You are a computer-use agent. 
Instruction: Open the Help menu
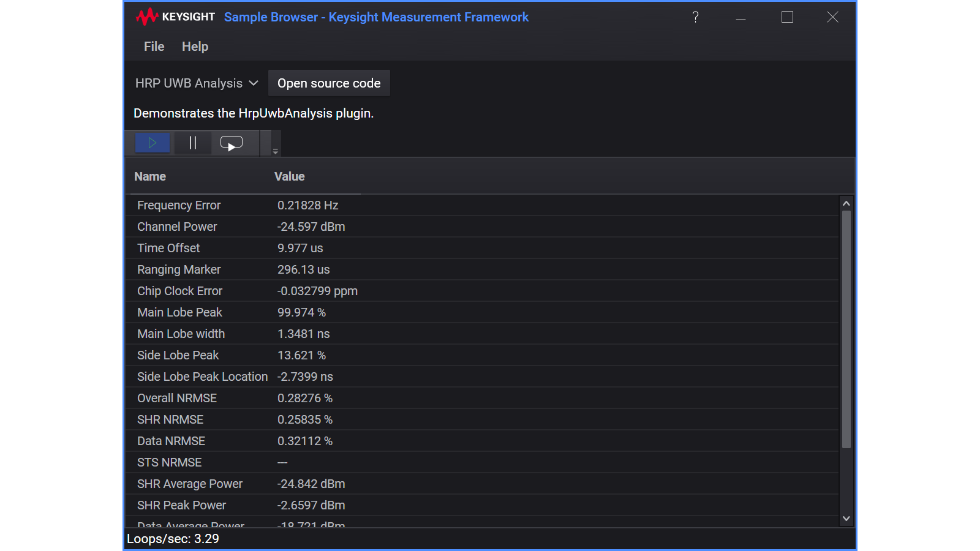click(195, 47)
